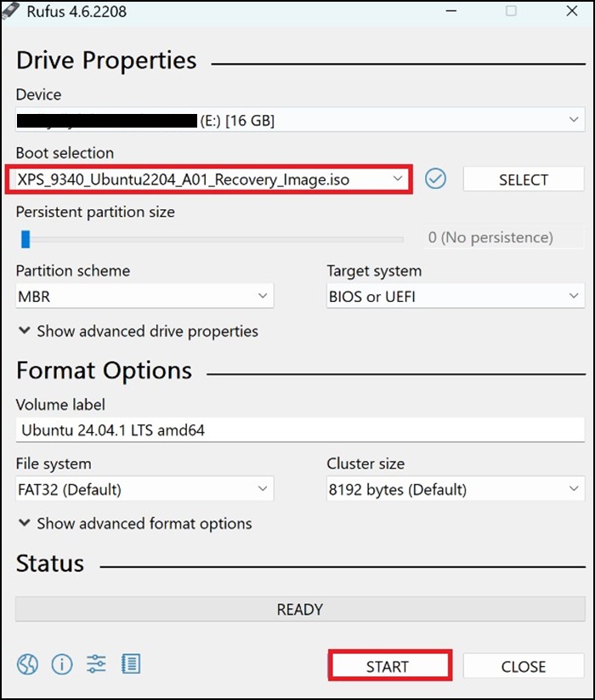Click the SELECT button
Viewport: 595px width, 700px height.
pos(524,179)
